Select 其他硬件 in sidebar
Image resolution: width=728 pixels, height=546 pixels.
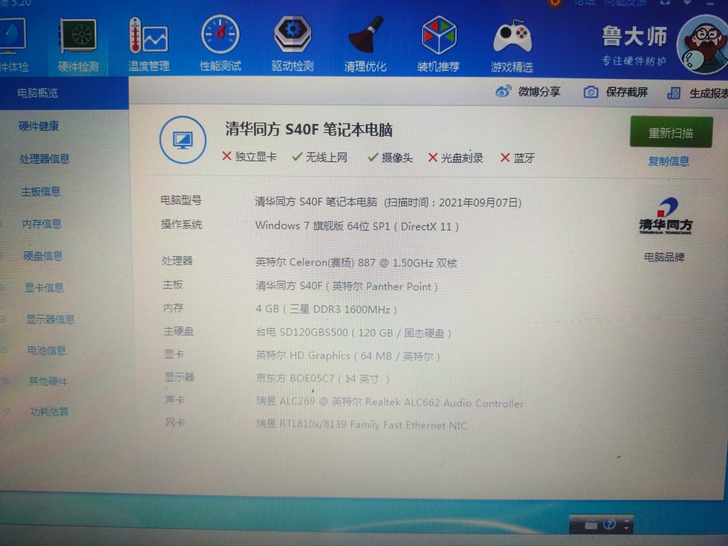point(48,381)
